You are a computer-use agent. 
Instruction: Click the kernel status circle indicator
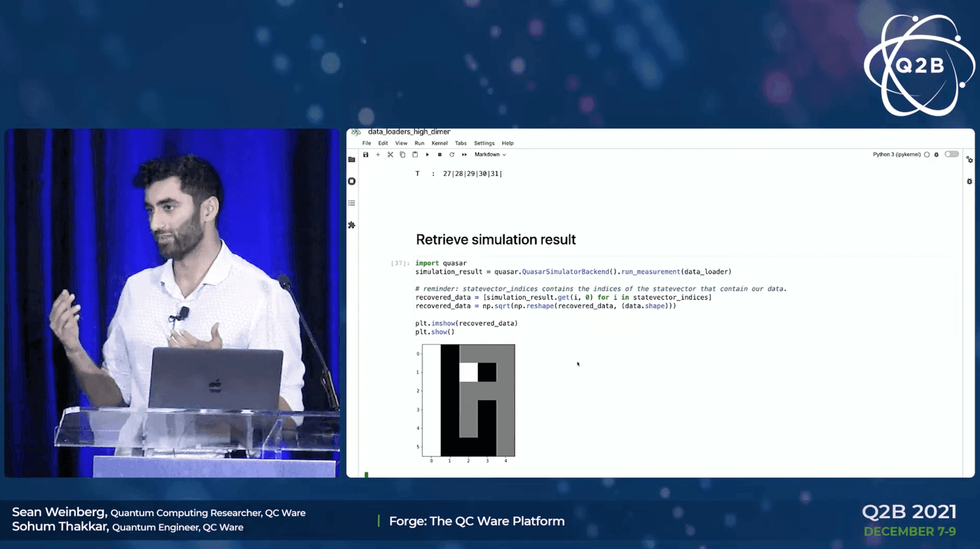pyautogui.click(x=927, y=154)
